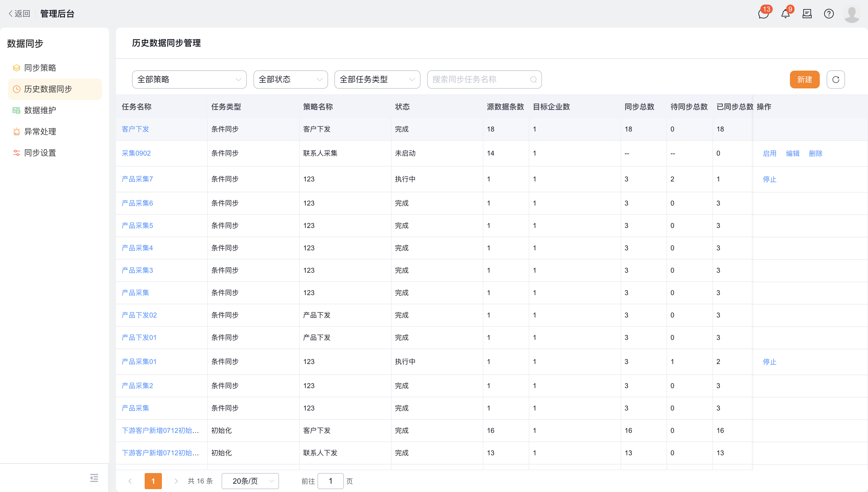Screen dimensions: 868x492
Task: Expand the 全部策略 dropdown
Action: 189,80
